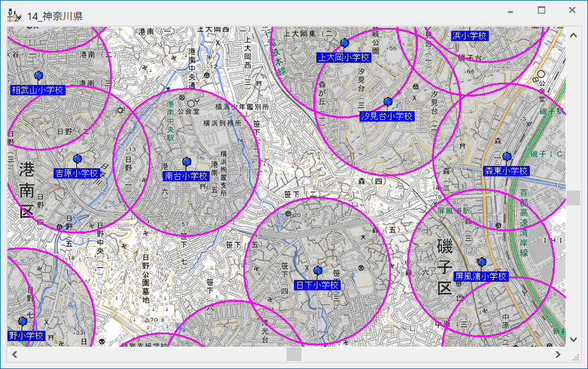This screenshot has height=369, width=588.
Task: Click the 森東小学校 label
Action: [507, 171]
